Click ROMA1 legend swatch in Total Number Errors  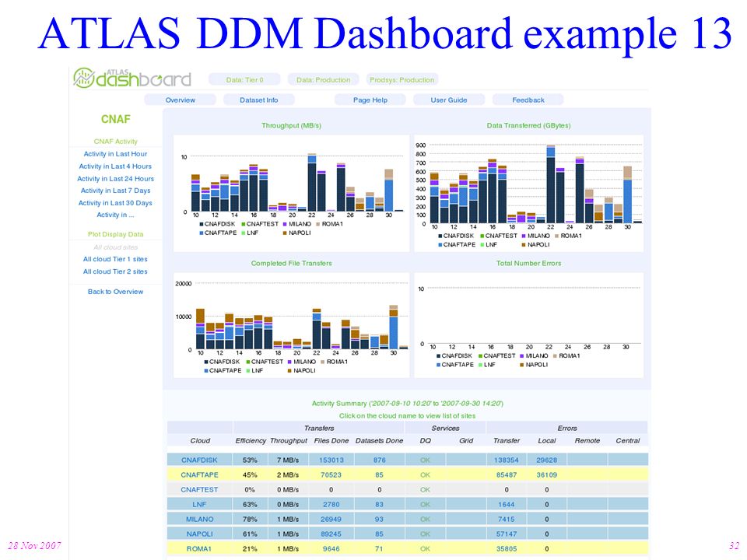click(x=556, y=355)
